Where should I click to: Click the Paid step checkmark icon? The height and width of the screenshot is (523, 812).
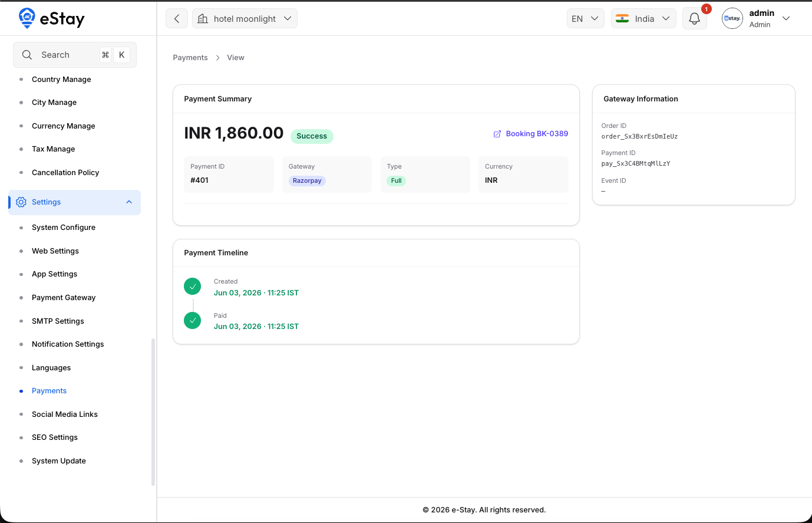coord(193,320)
